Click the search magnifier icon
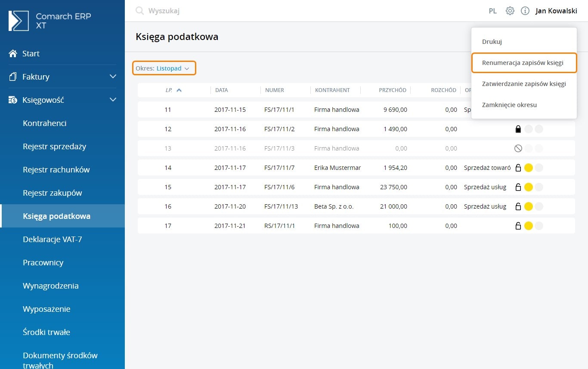Viewport: 588px width, 369px height. (139, 11)
